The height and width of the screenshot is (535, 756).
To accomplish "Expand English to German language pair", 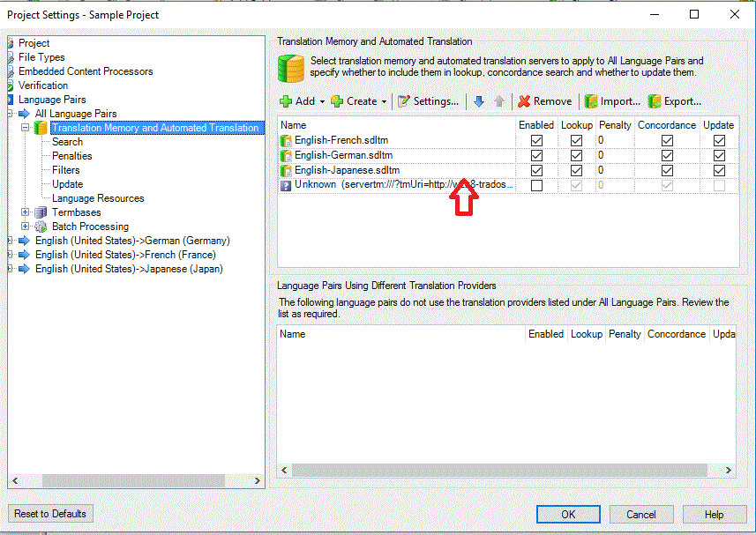I will tap(10, 241).
